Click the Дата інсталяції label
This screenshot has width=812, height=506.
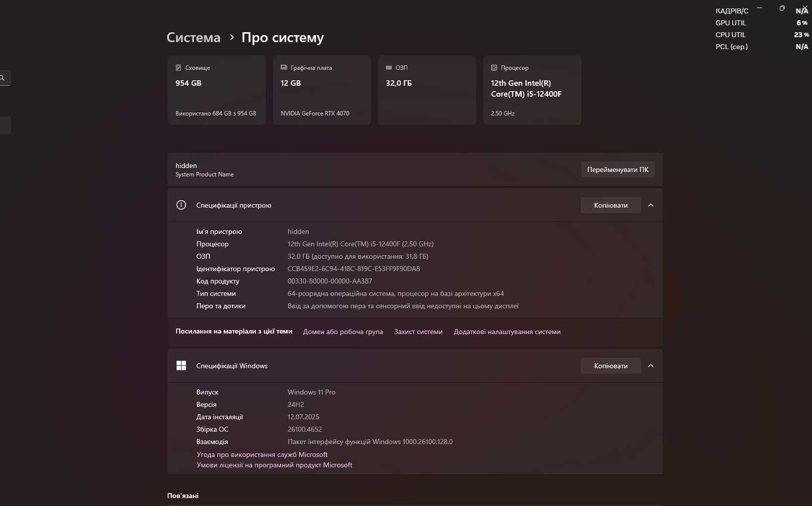point(220,417)
